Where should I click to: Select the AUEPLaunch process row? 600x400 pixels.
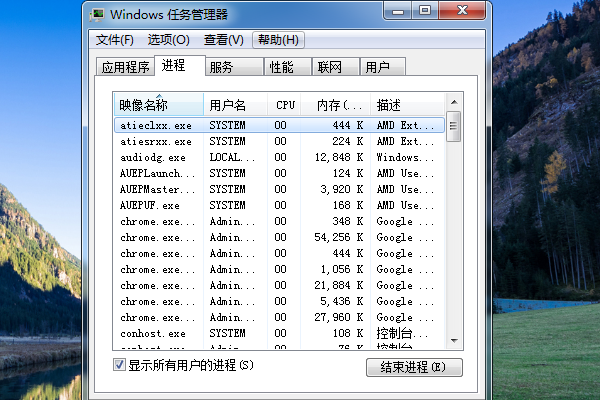coord(279,173)
